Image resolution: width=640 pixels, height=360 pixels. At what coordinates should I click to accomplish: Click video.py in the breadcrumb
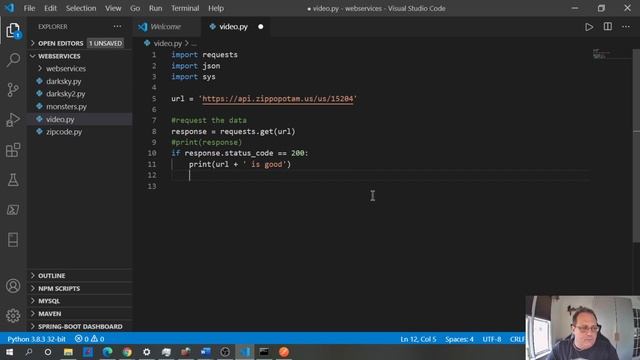(167, 43)
